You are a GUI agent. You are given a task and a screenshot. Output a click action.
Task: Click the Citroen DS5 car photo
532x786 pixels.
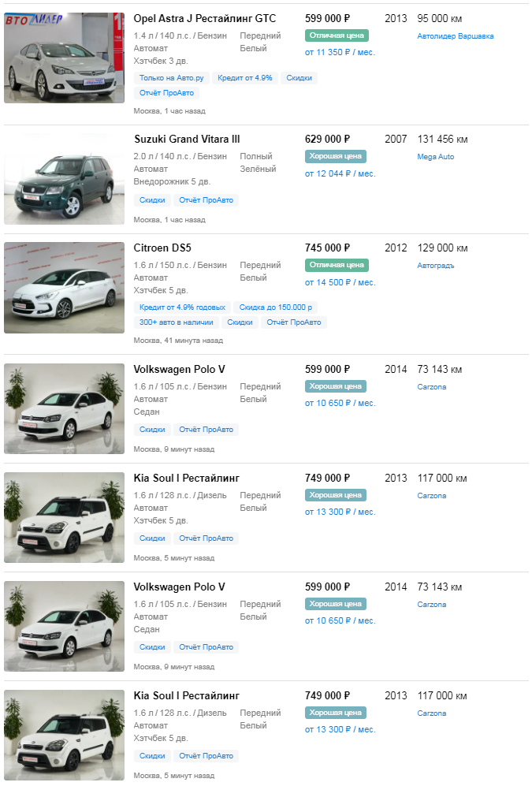64,288
